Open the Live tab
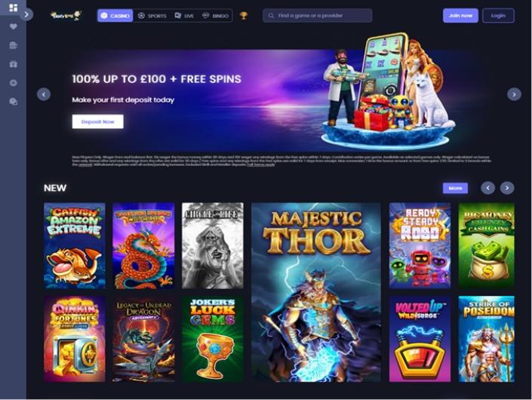The image size is (532, 400). click(x=184, y=16)
